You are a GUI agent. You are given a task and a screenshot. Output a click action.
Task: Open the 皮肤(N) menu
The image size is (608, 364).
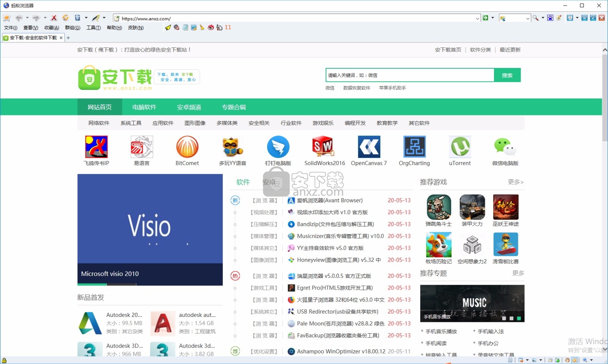136,28
